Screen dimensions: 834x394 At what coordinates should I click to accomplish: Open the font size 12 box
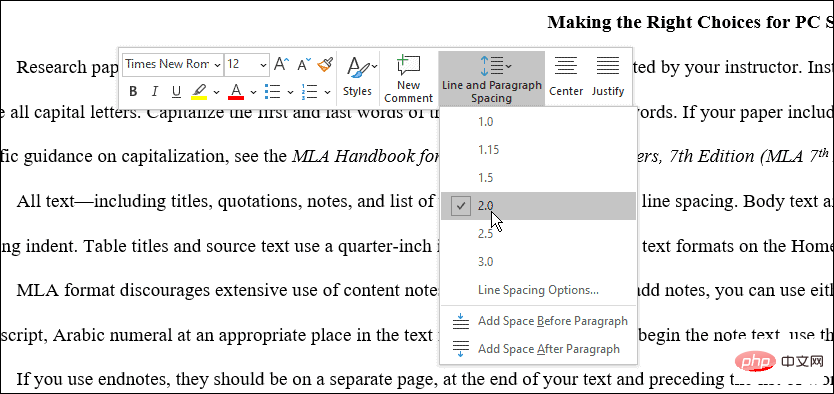coord(247,64)
